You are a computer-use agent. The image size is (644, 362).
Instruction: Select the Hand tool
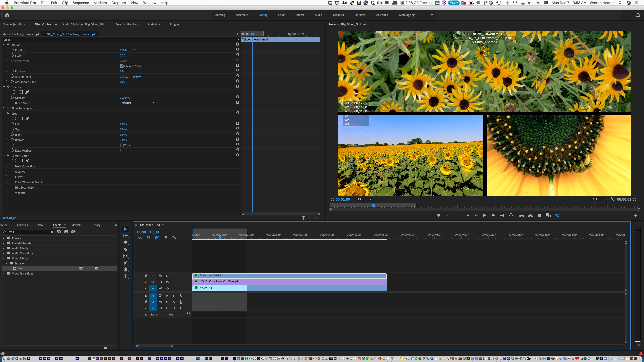coord(126,269)
